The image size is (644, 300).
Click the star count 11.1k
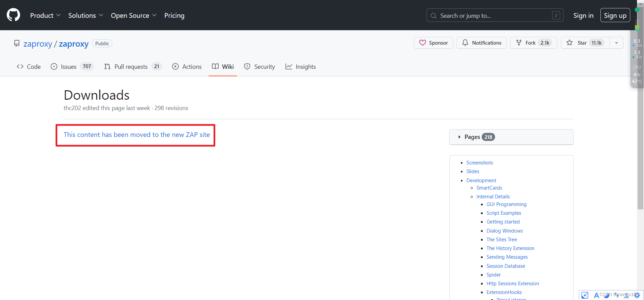pyautogui.click(x=596, y=43)
